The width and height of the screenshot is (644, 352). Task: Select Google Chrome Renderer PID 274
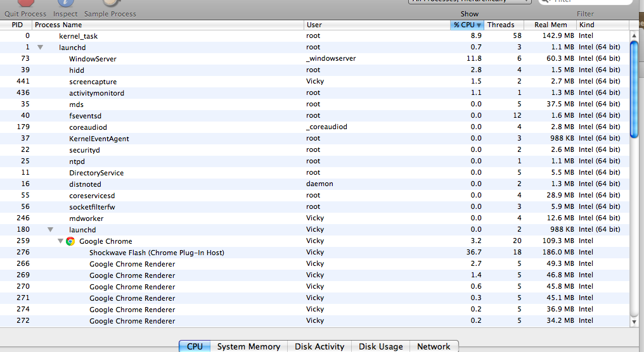pos(314,310)
